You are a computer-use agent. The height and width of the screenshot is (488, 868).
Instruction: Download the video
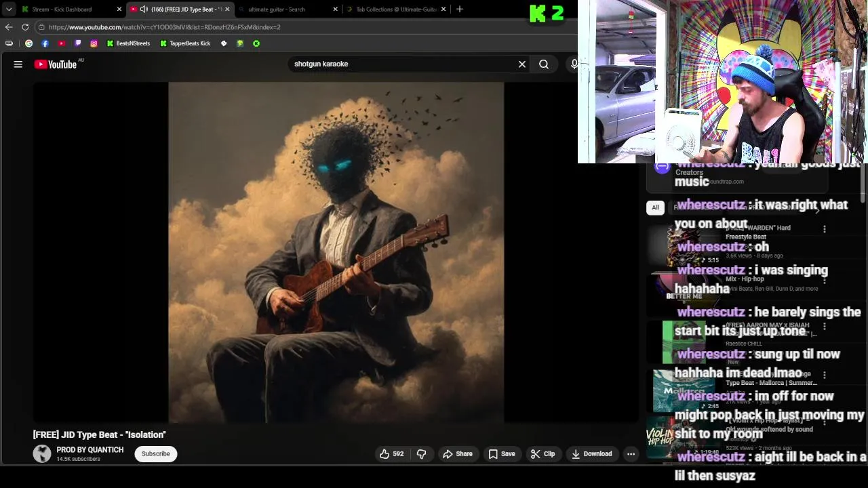592,454
